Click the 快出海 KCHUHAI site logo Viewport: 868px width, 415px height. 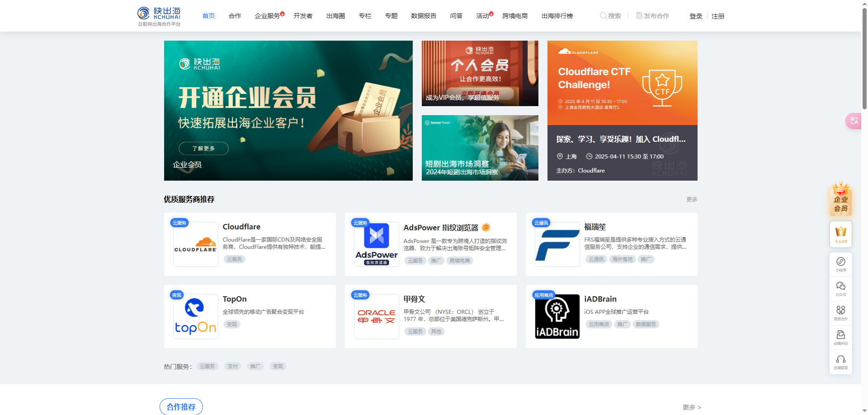tap(159, 16)
